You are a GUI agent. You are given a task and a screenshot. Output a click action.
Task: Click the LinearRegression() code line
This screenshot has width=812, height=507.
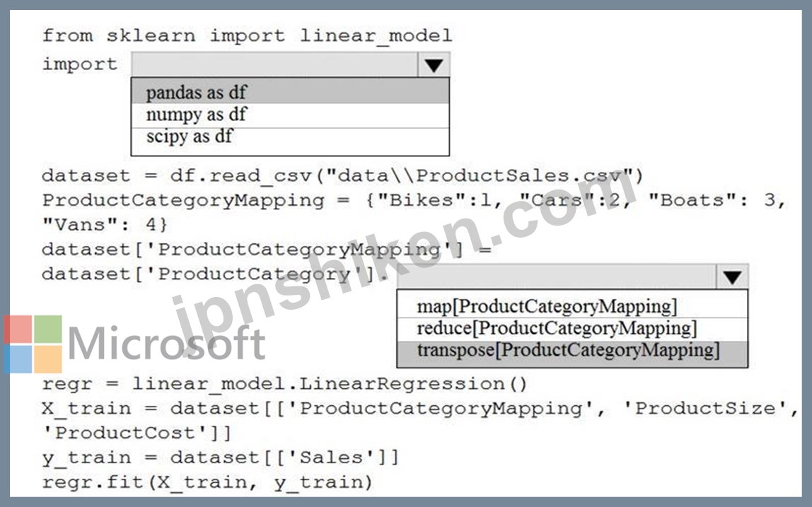[x=284, y=384]
